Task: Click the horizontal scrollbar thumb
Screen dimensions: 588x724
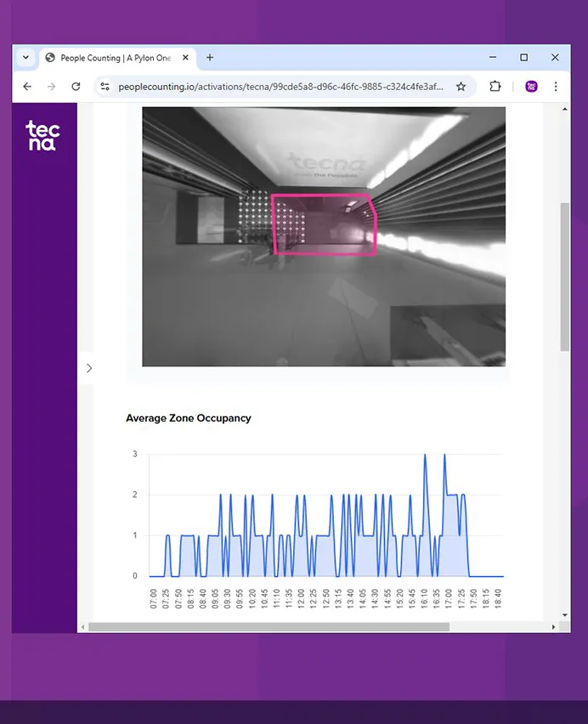Action: click(269, 627)
